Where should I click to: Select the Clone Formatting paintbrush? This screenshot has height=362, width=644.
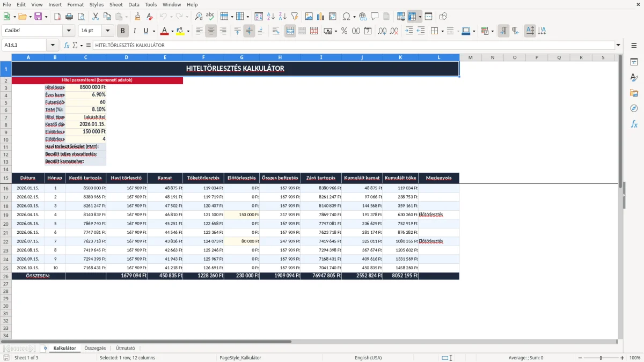137,17
